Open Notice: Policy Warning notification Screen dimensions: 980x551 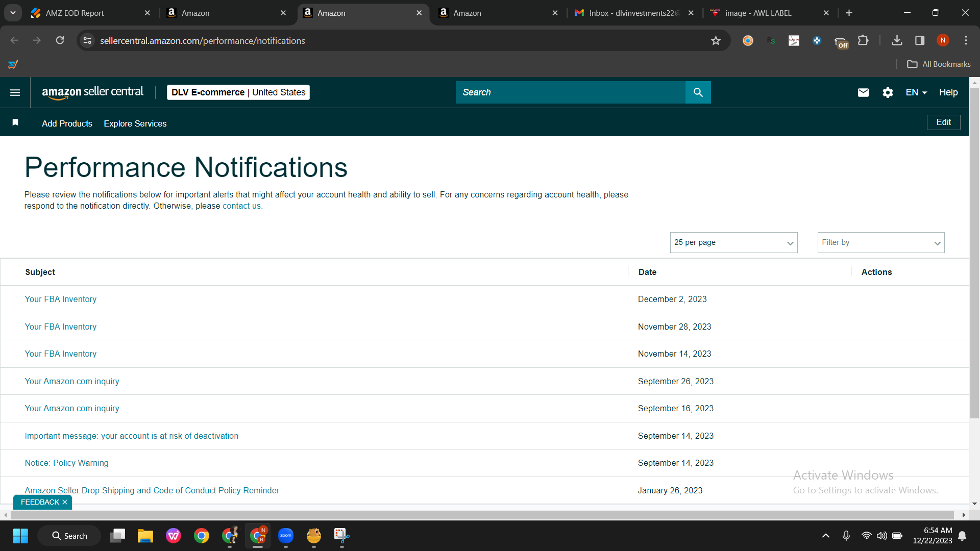pos(67,463)
